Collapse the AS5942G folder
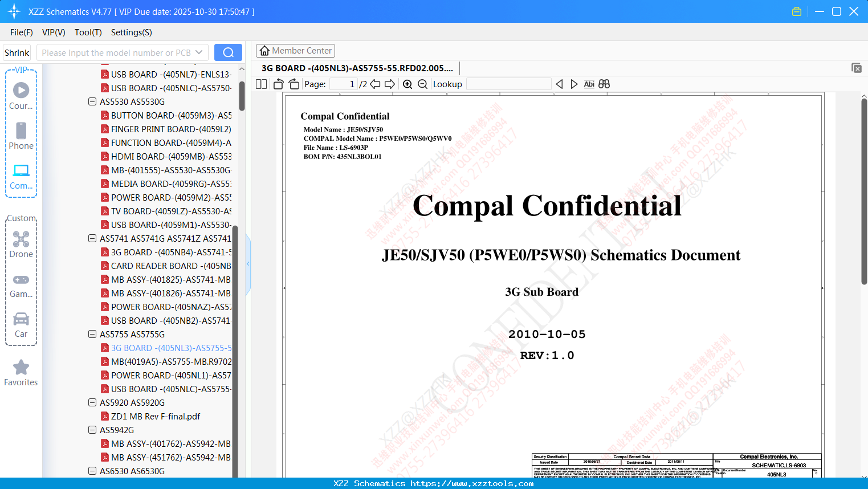 click(92, 430)
